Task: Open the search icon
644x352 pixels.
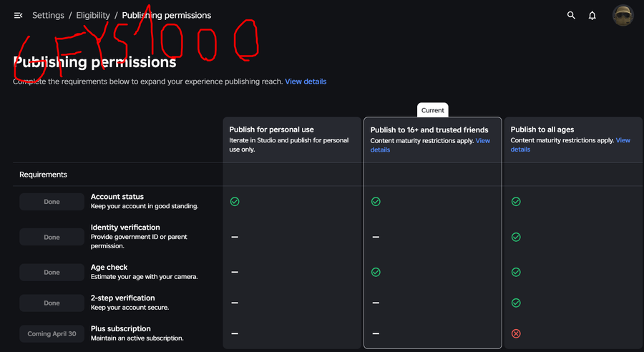Action: pos(571,15)
